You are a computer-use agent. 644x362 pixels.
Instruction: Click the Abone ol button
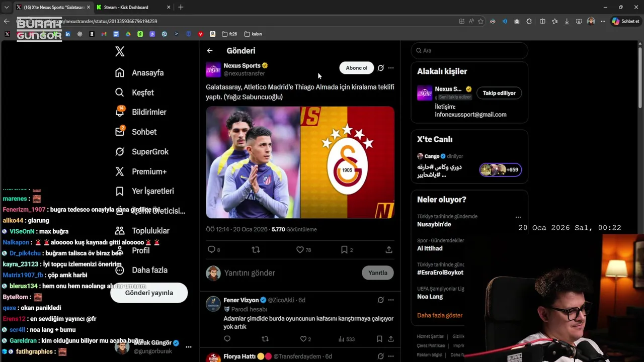tap(356, 68)
